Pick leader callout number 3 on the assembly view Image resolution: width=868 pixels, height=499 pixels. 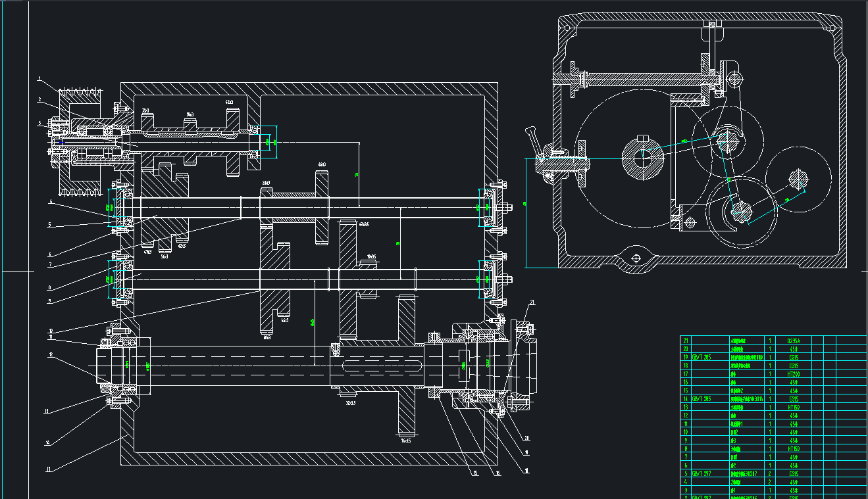click(x=39, y=123)
